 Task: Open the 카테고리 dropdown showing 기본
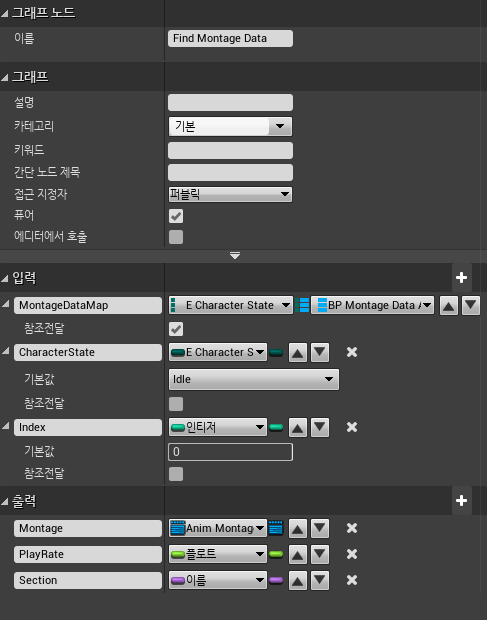pos(230,127)
